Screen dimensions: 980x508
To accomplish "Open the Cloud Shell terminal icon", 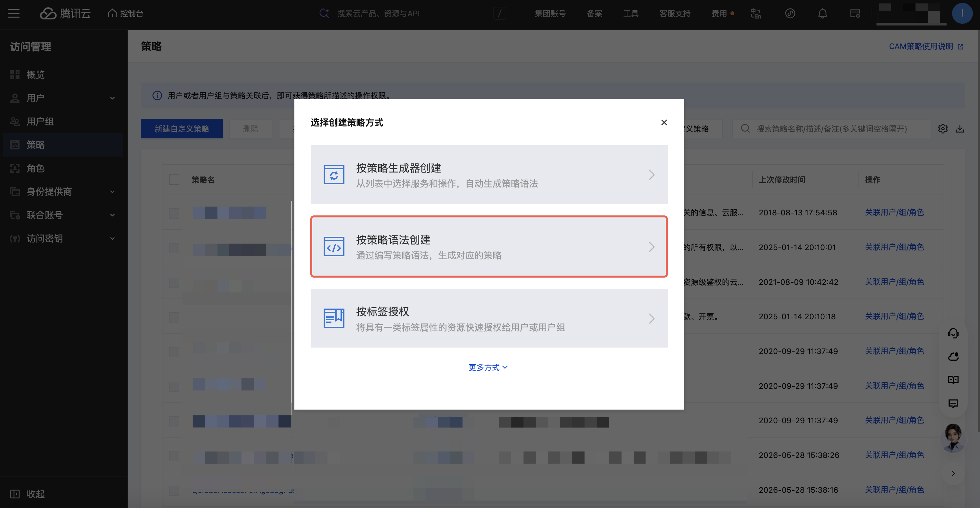I will pyautogui.click(x=855, y=14).
